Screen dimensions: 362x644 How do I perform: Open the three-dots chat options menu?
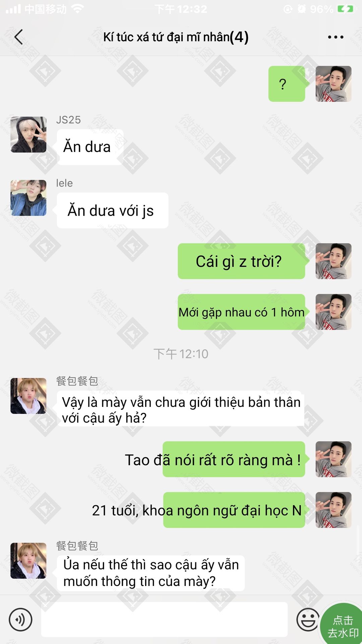click(x=336, y=37)
